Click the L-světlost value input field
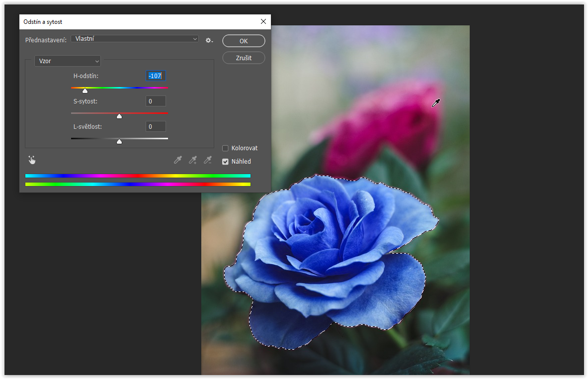The height and width of the screenshot is (379, 588). pos(156,127)
